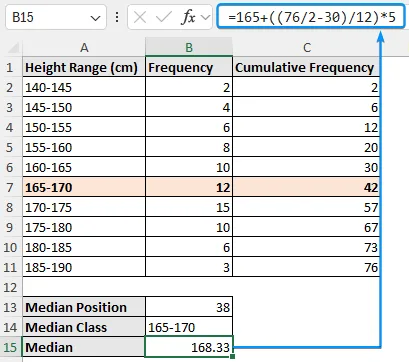Select column C header
Screen dimensions: 409x362
[307, 47]
